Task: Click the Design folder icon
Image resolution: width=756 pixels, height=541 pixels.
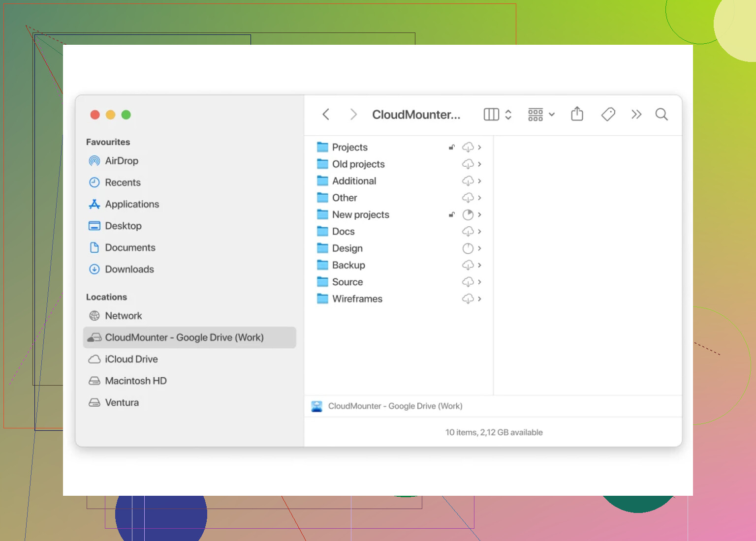Action: coord(322,248)
